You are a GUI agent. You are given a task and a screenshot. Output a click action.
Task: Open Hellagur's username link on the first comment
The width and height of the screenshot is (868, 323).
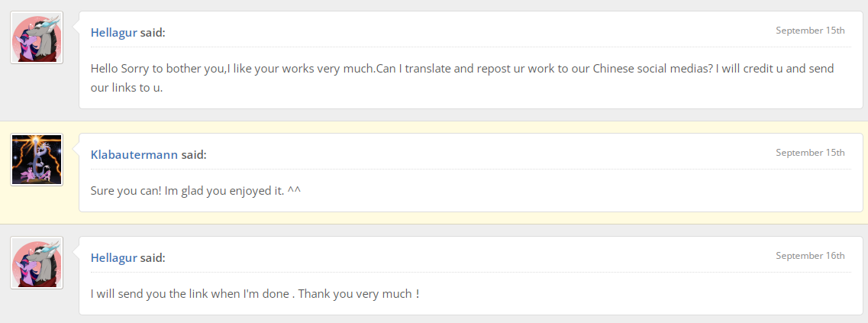(x=114, y=32)
